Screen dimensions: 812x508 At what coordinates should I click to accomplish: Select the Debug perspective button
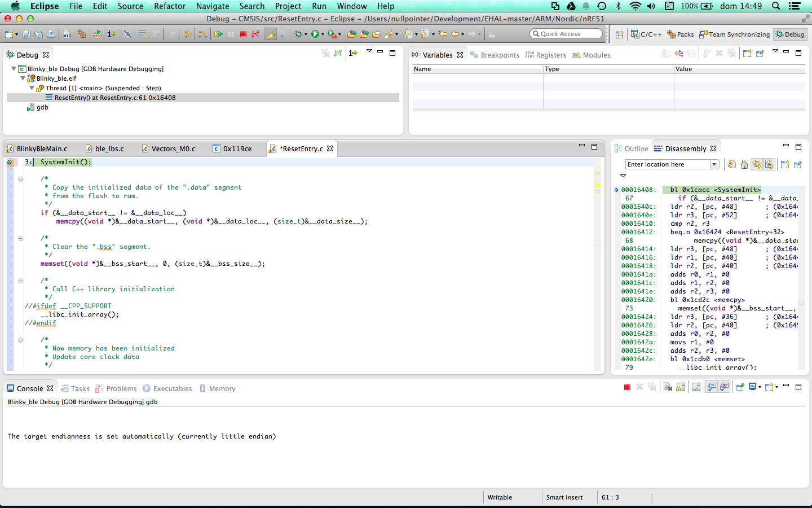pos(790,34)
